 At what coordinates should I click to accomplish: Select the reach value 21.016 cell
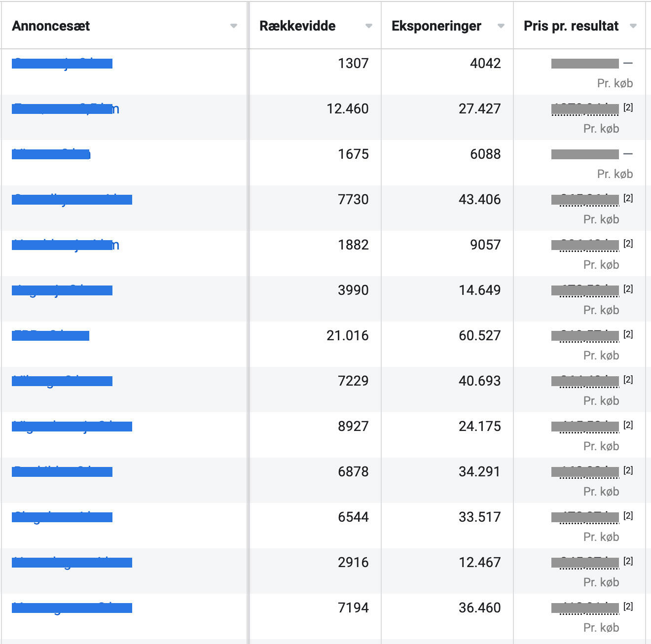[347, 336]
